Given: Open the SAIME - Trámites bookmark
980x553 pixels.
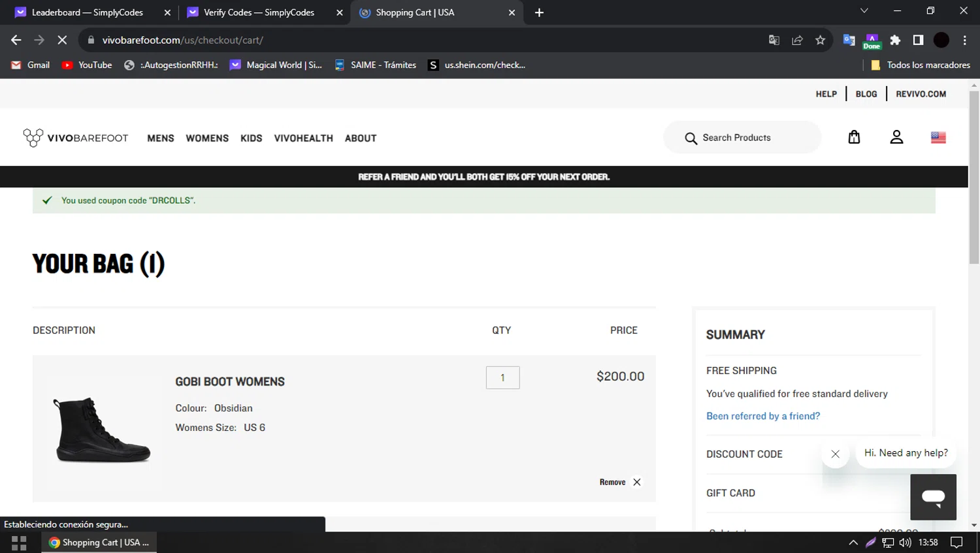Looking at the screenshot, I should pos(376,65).
